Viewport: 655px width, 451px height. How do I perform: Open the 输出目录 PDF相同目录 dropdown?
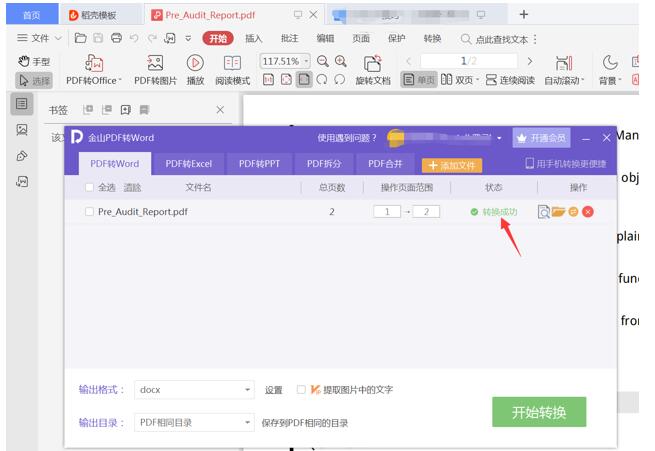pyautogui.click(x=194, y=423)
